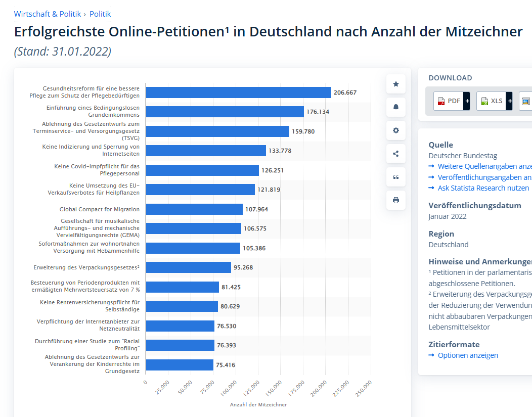
Task: Click the Heilpflanzen bar 121.819
Action: pyautogui.click(x=201, y=190)
